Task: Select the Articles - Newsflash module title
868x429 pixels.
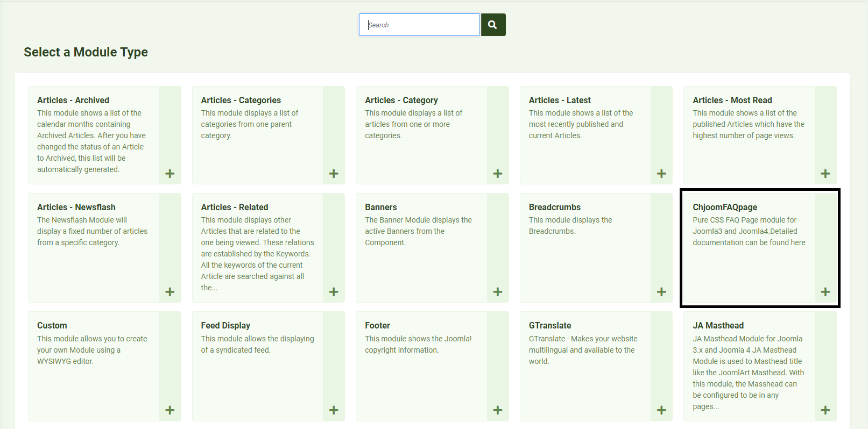Action: (76, 207)
